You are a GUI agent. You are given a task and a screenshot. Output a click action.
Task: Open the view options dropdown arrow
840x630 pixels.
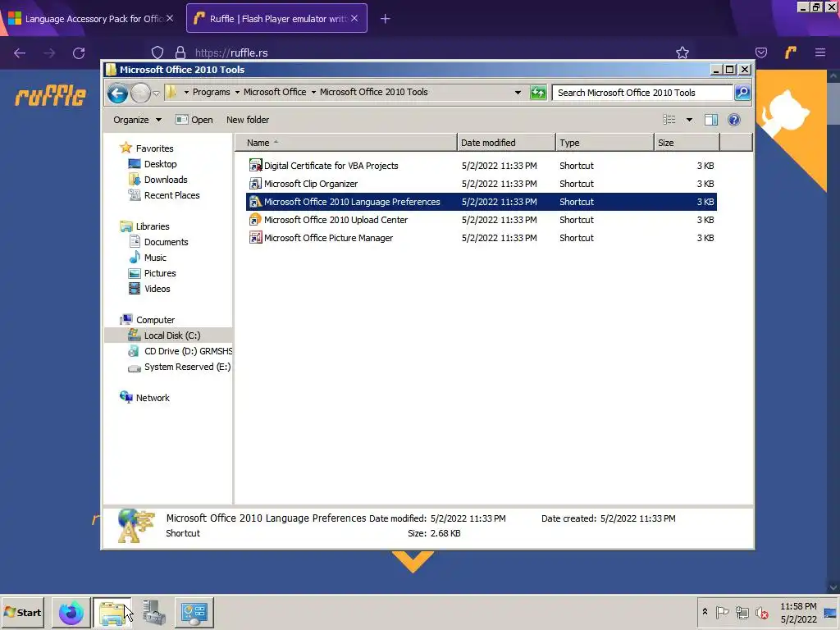[689, 120]
